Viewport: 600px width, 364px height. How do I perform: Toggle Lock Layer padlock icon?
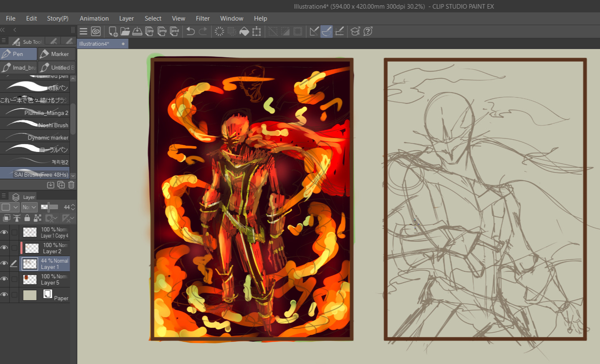[x=27, y=218]
